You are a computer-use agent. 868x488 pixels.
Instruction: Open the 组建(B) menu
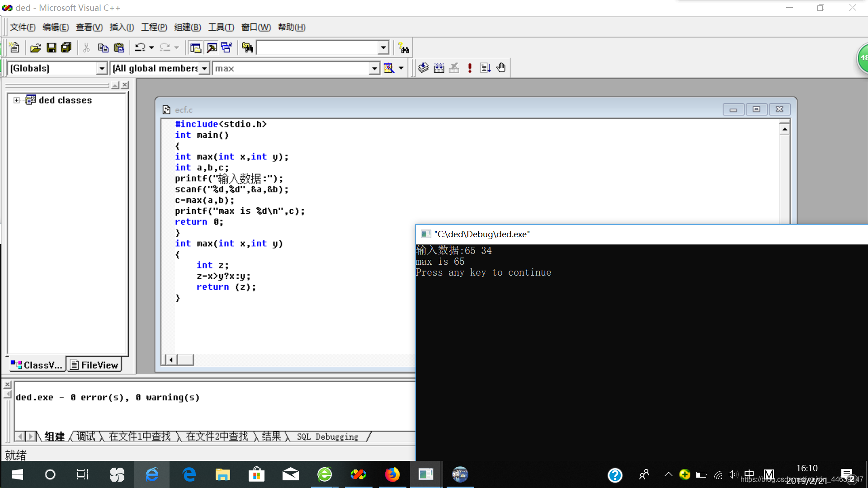coord(188,27)
